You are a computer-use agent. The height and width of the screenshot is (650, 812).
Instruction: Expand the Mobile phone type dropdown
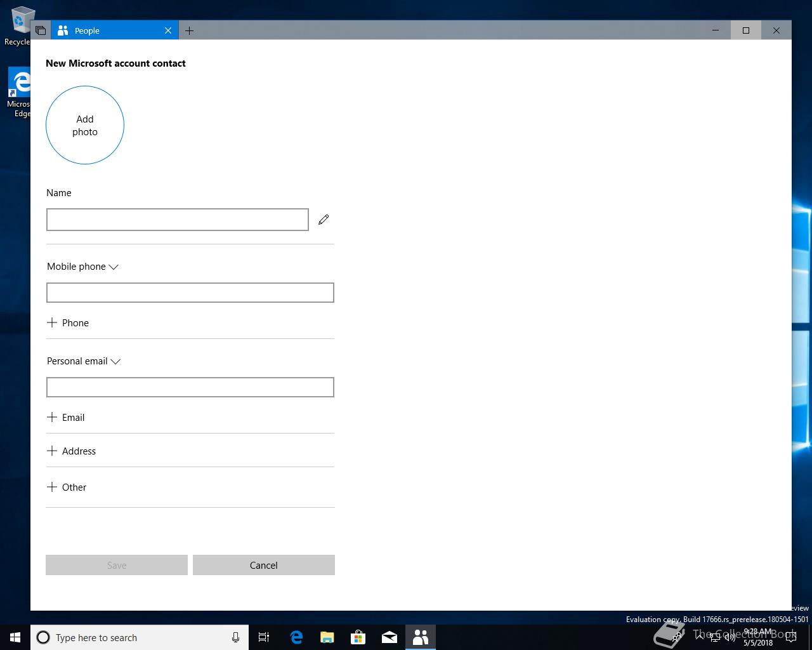82,267
